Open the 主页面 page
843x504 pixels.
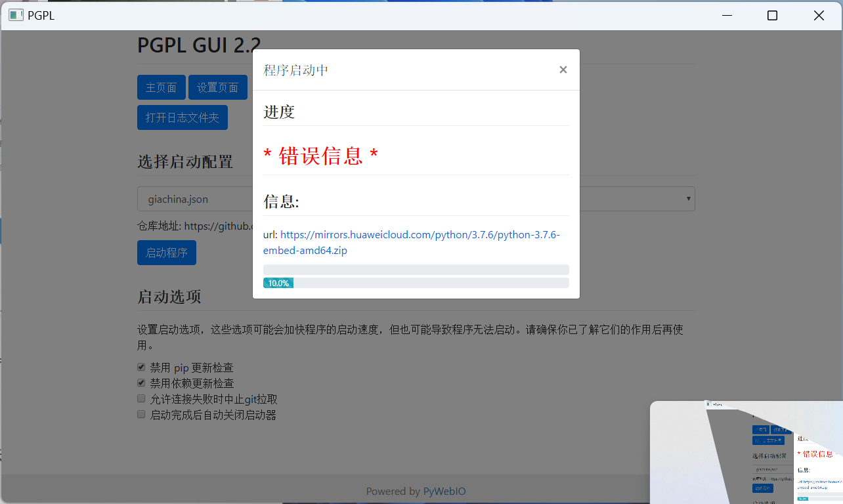(x=161, y=87)
